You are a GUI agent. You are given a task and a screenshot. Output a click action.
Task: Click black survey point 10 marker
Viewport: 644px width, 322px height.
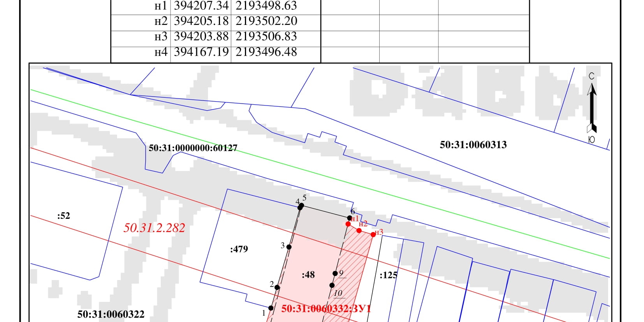(332, 285)
